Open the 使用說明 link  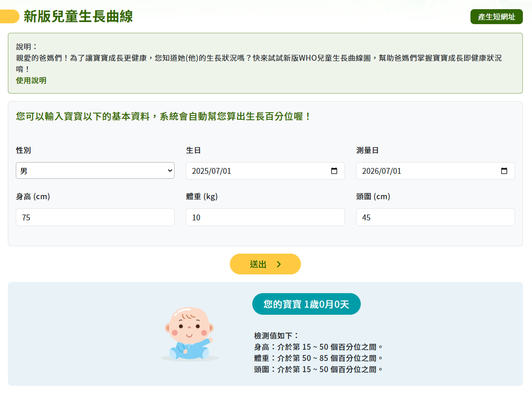31,81
